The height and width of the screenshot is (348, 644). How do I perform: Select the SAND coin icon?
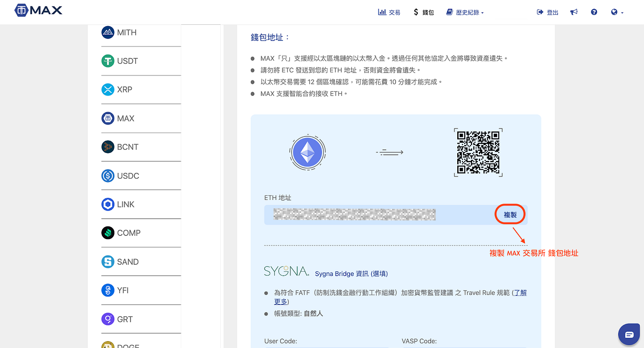(108, 262)
